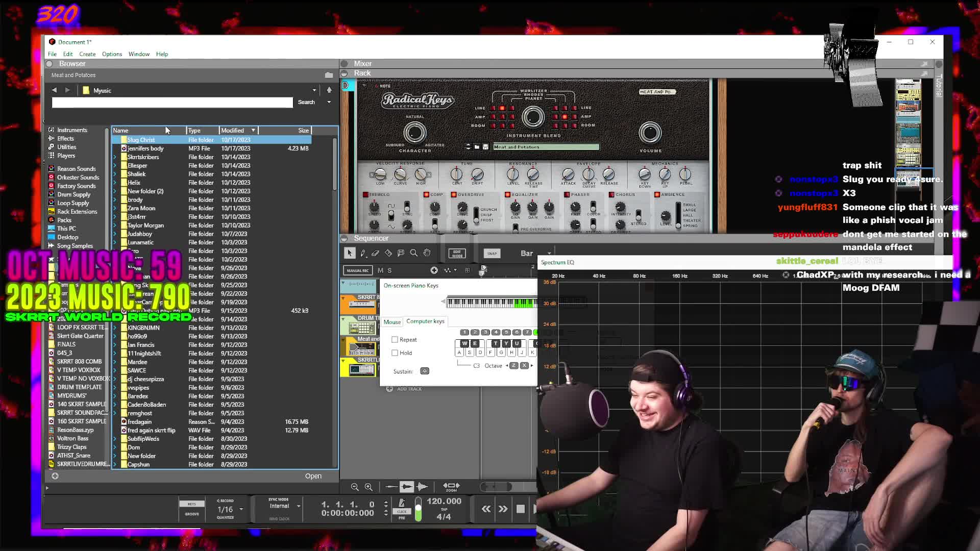The image size is (980, 551).
Task: Select the Mute tool in Sequencer
Action: pos(401,253)
